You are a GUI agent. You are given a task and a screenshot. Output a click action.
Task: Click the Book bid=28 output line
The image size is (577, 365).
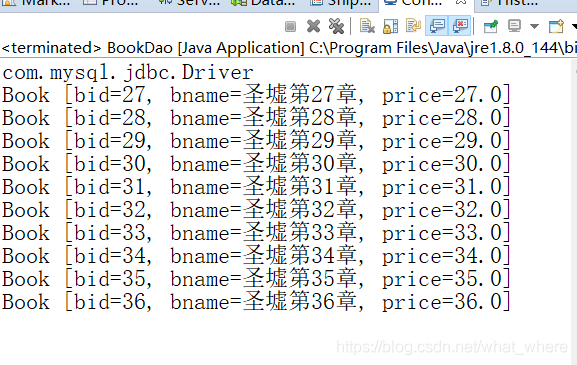click(256, 118)
